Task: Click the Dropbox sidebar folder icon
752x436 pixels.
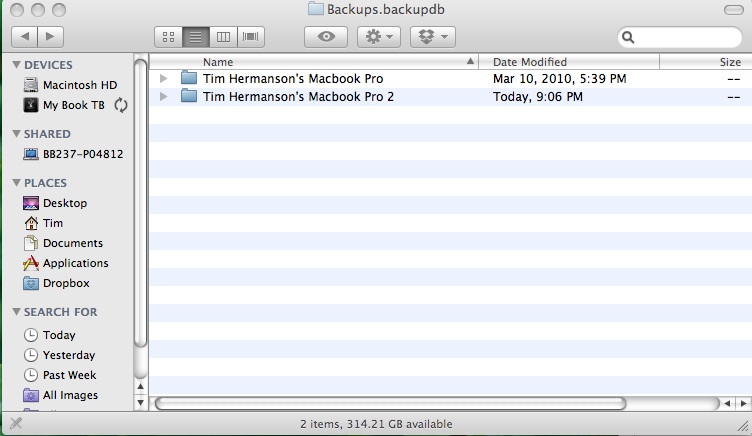Action: click(x=31, y=283)
